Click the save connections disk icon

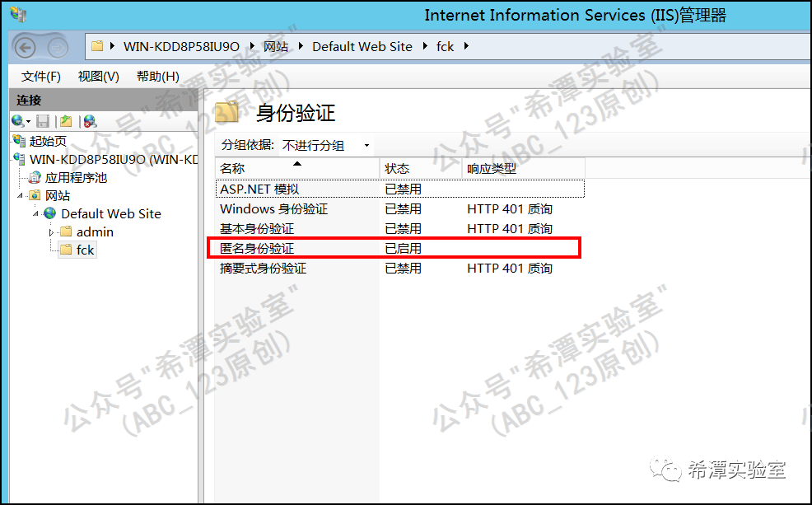click(x=43, y=121)
